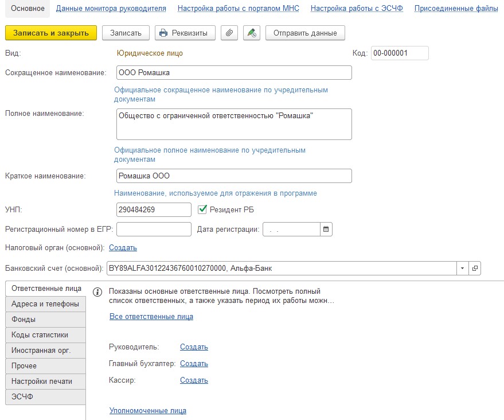504x420 pixels.
Task: Select the Ответственные лица side tab
Action: [46, 289]
